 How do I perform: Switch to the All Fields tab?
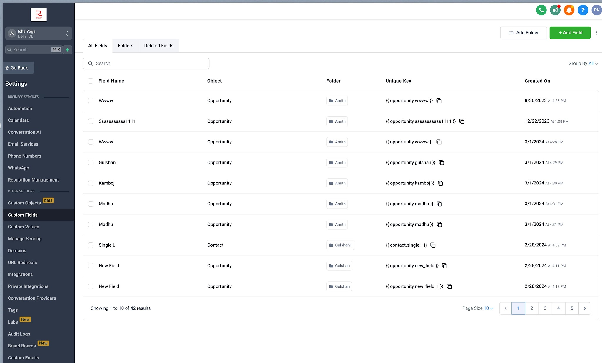click(98, 45)
